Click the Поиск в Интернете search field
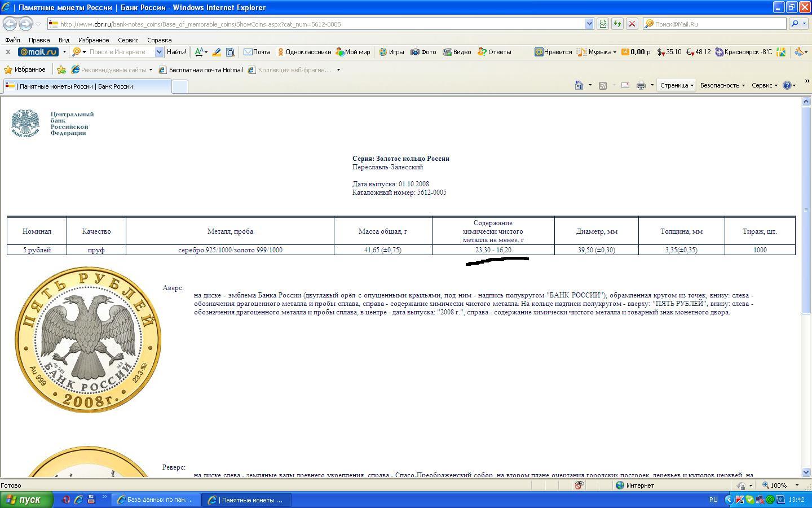812x508 pixels. (x=121, y=52)
